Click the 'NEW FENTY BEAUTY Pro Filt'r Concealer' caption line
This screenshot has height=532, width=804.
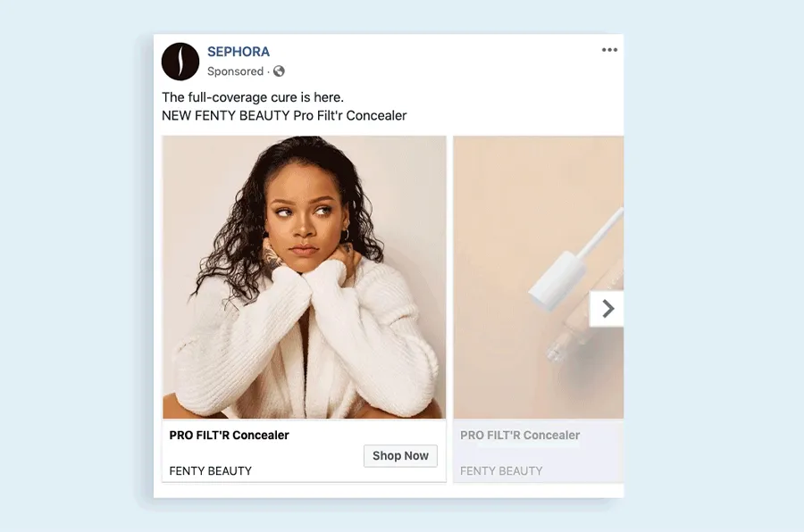284,116
